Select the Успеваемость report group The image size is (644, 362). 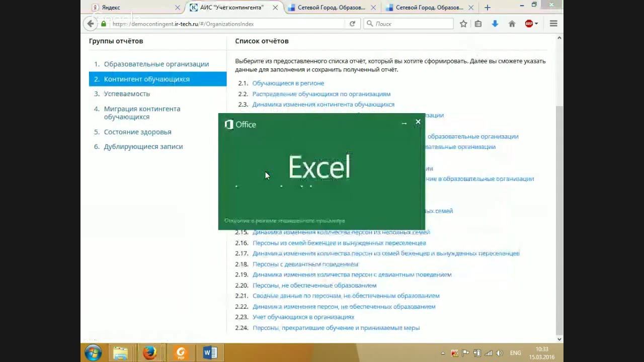(x=127, y=94)
